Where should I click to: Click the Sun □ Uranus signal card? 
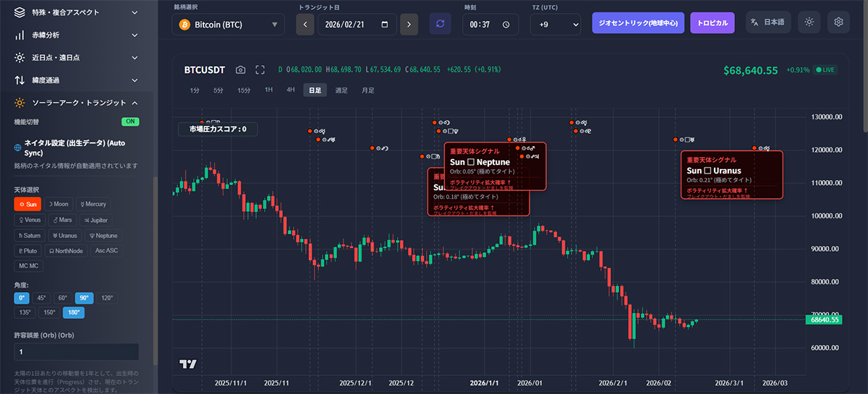(731, 174)
